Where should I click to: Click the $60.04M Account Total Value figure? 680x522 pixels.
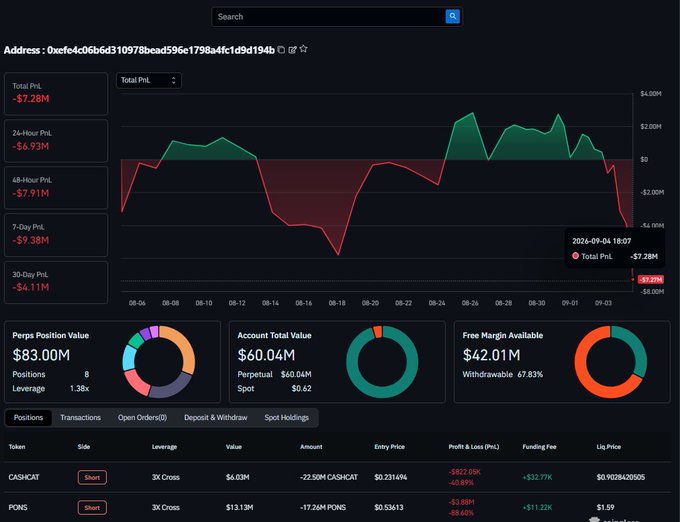266,355
